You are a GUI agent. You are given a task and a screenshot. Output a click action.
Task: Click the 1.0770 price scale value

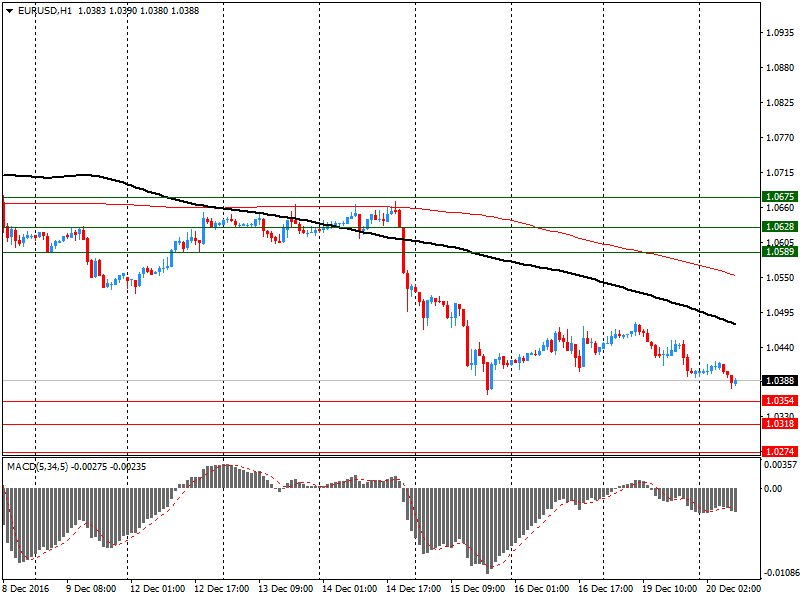coord(781,138)
